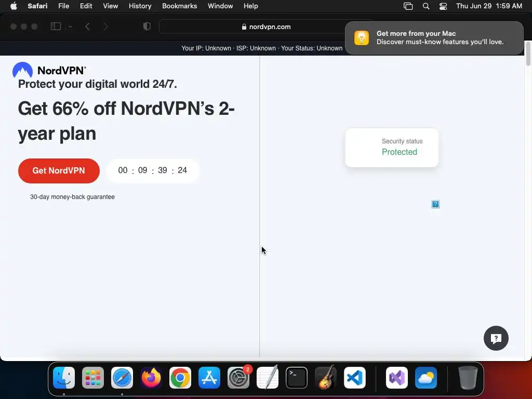Open the Edit menu
This screenshot has height=399, width=532.
[x=86, y=6]
